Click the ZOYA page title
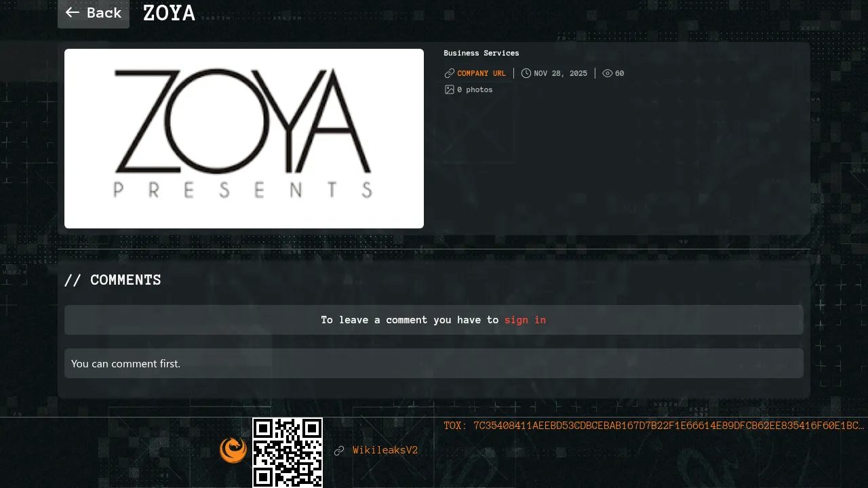The width and height of the screenshot is (868, 488). pos(169,13)
